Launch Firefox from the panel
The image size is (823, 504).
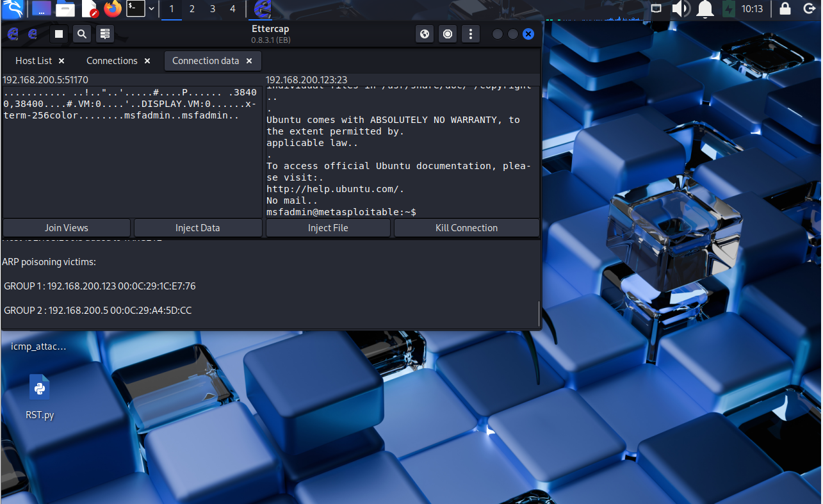[113, 9]
